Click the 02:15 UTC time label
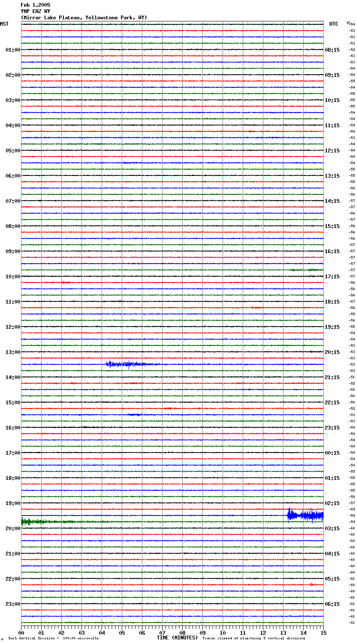The height and width of the screenshot is (644, 357). [332, 503]
